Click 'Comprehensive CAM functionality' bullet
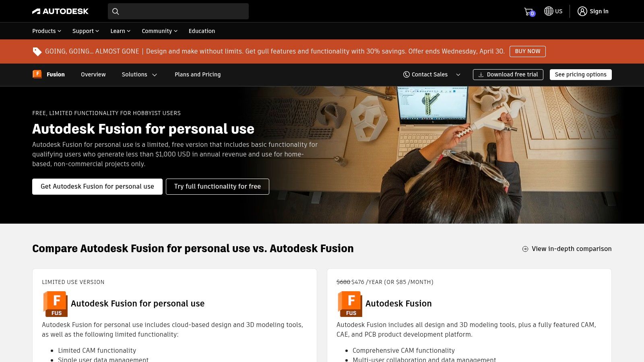 (404, 351)
